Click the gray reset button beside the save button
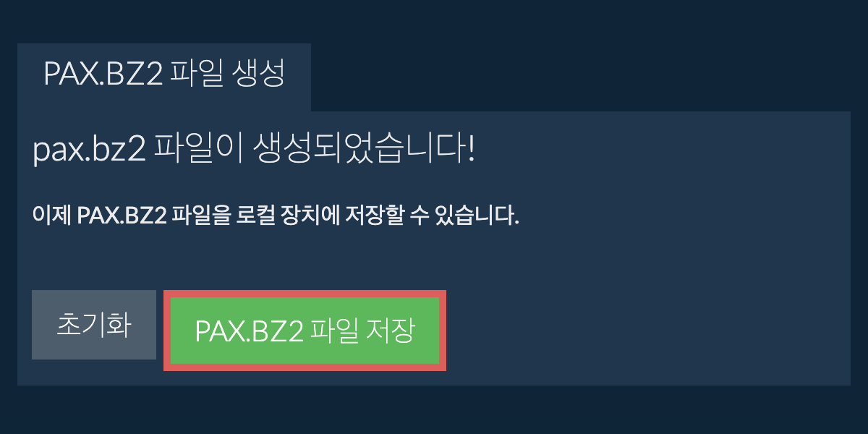This screenshot has height=434, width=868. click(x=94, y=325)
